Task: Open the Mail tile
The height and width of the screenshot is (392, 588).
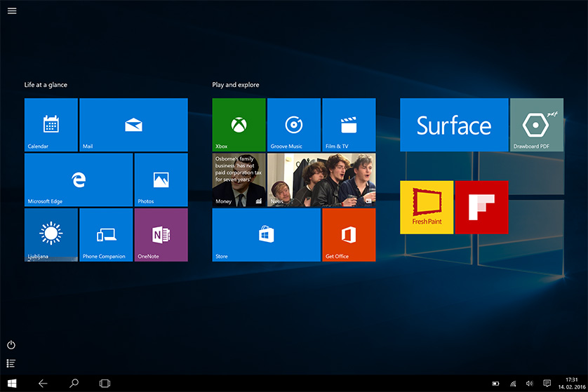Action: tap(133, 125)
